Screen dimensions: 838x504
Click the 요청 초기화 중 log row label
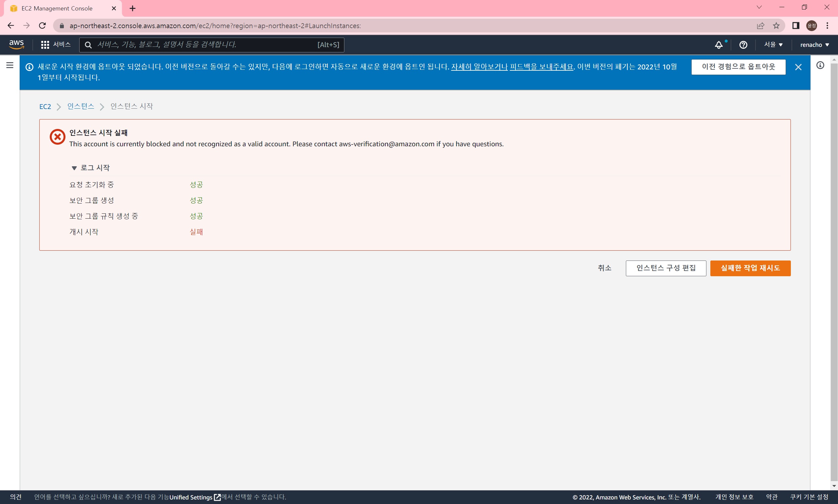92,185
